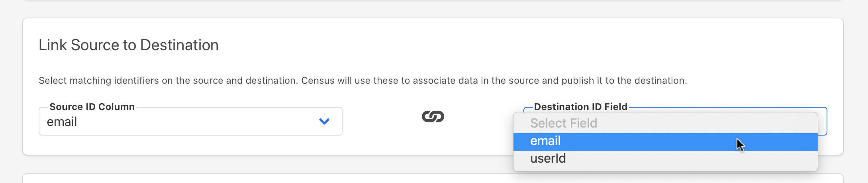The width and height of the screenshot is (868, 183).
Task: Open the Source ID Column dropdown box
Action: click(190, 121)
